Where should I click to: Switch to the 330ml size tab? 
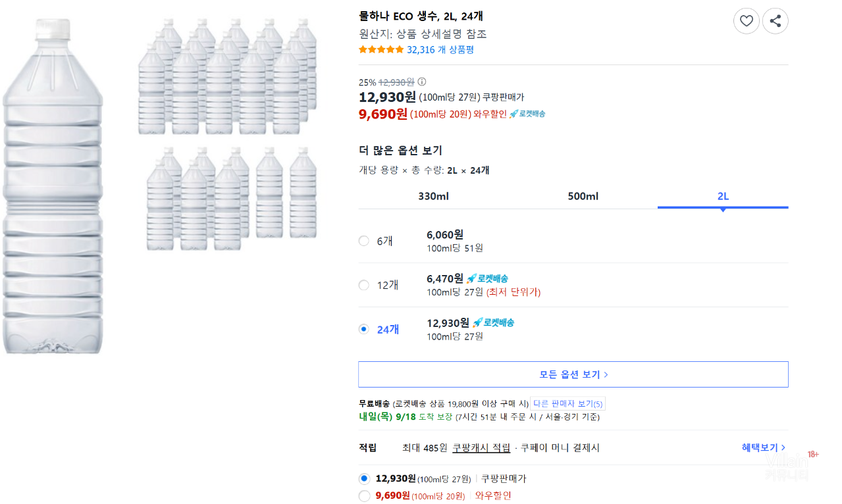[x=433, y=196]
